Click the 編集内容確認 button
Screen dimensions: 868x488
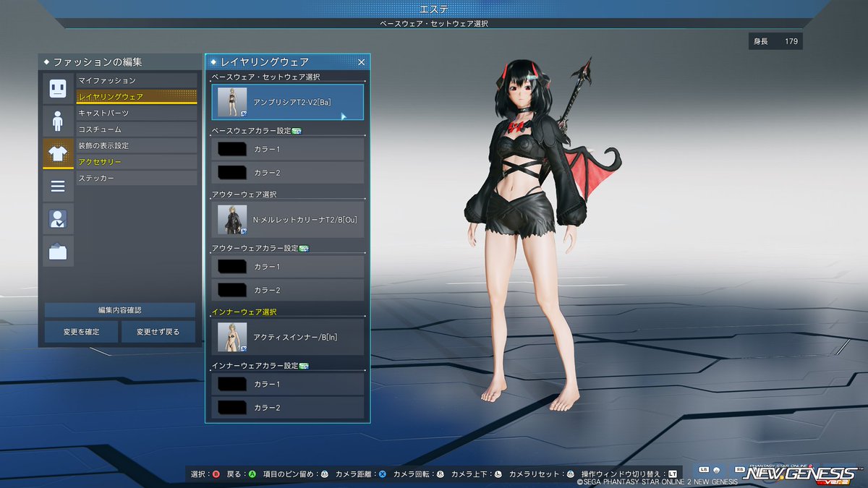120,310
